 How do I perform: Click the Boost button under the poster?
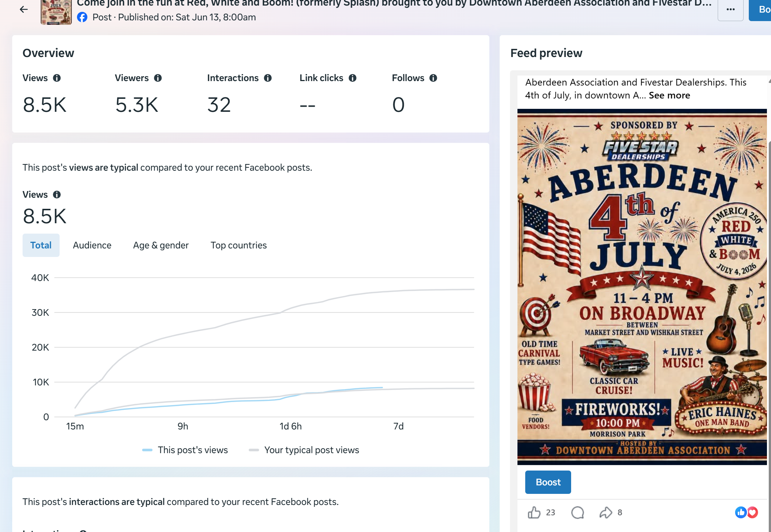pyautogui.click(x=548, y=482)
